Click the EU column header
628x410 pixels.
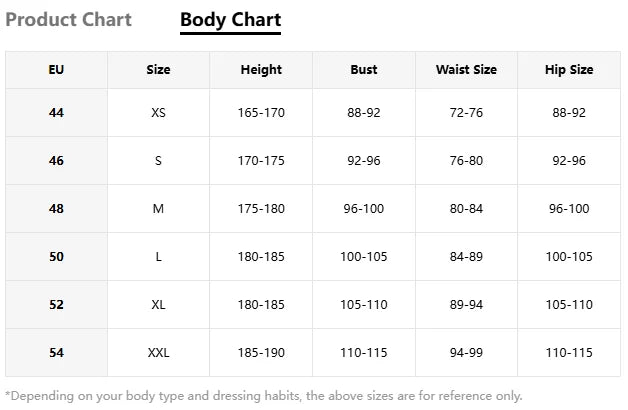56,70
